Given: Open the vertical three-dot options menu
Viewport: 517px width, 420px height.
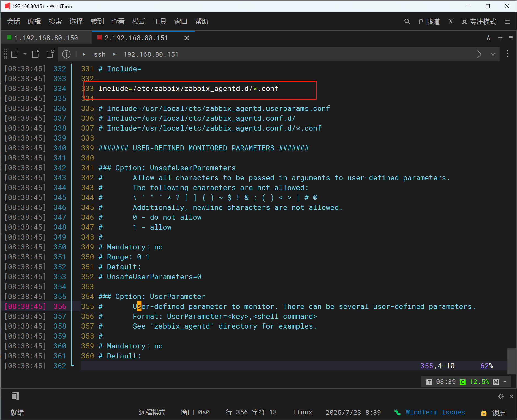Looking at the screenshot, I should (x=507, y=54).
